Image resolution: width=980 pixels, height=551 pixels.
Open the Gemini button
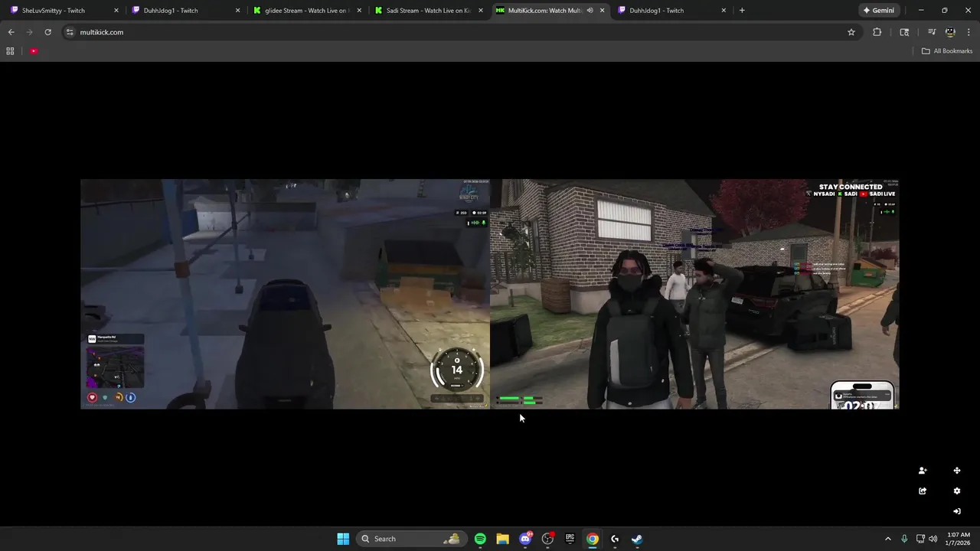click(879, 11)
